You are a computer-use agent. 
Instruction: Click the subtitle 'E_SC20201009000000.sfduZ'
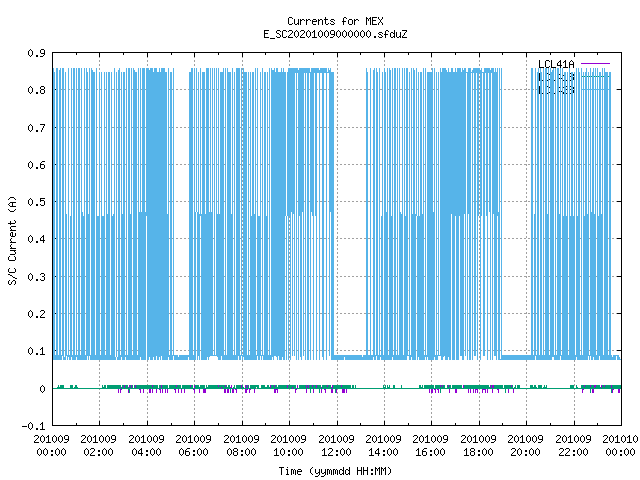point(335,34)
